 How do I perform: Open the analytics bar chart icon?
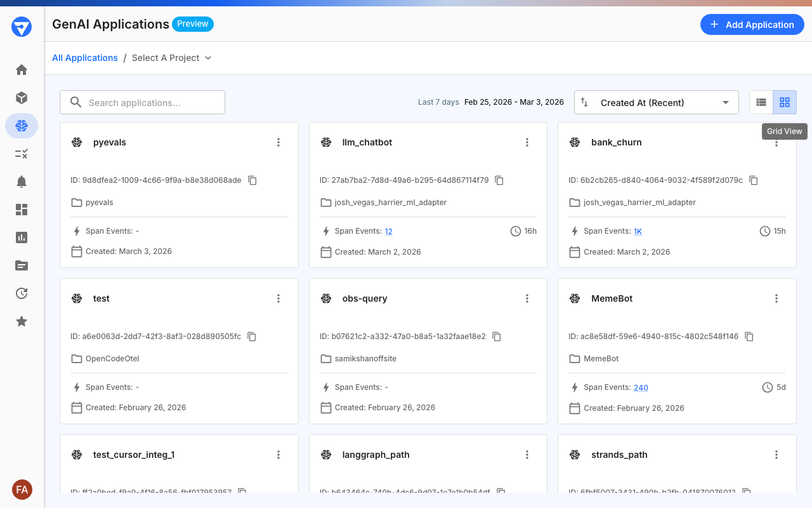(x=21, y=237)
